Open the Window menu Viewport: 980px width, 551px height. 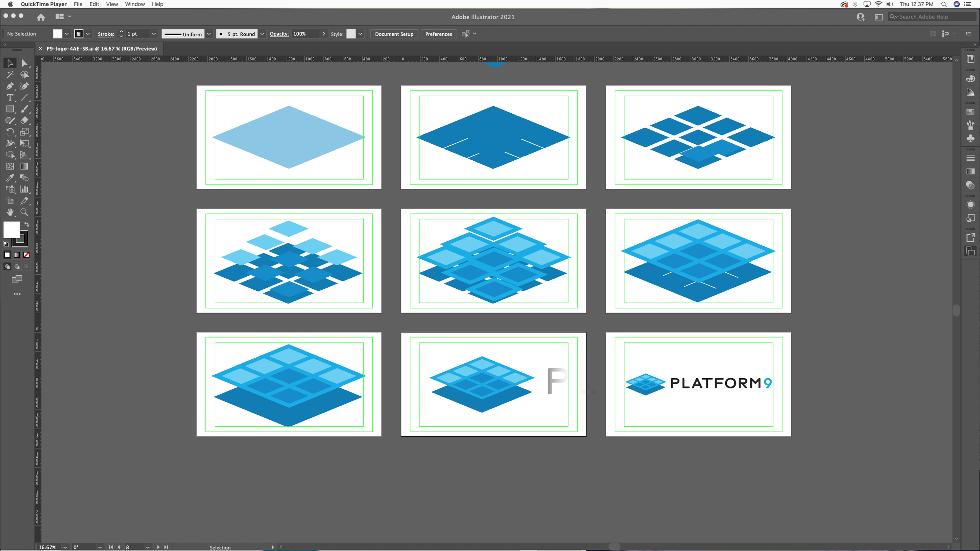pos(135,4)
